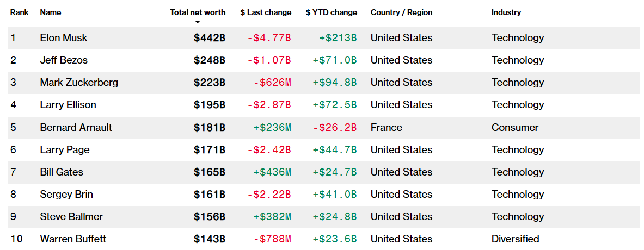Viewport: 644px width, 250px height.
Task: Click the sort arrow under Total net worth
Action: tap(198, 22)
